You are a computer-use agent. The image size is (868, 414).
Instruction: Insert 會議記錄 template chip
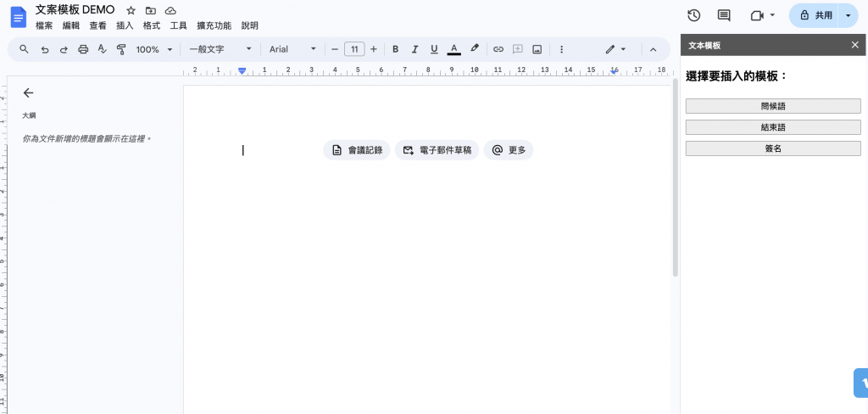pyautogui.click(x=357, y=150)
